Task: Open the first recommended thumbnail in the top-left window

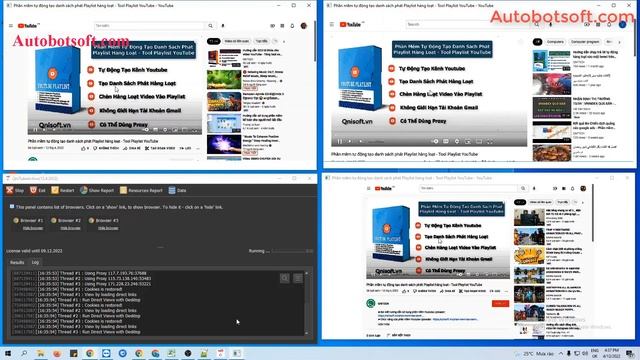Action: pos(224,58)
